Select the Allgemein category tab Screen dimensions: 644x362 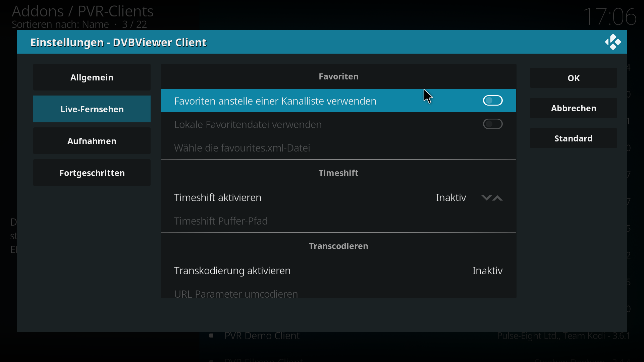coord(92,77)
